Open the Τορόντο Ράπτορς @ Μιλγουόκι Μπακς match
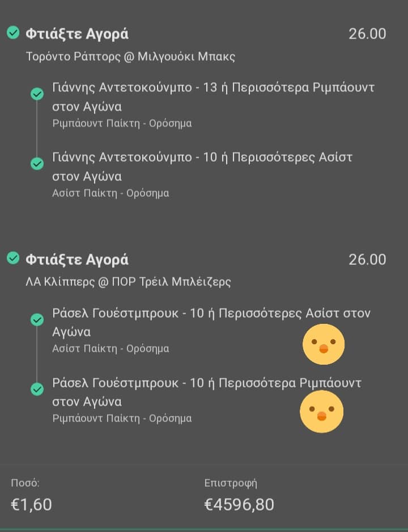408x532 pixels. point(130,56)
